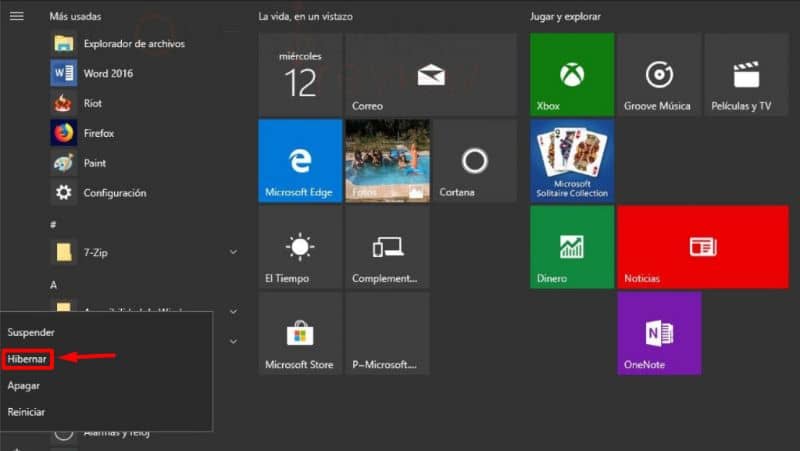The height and width of the screenshot is (451, 800).
Task: Open Explorador de archivos folder icon
Action: (x=64, y=43)
